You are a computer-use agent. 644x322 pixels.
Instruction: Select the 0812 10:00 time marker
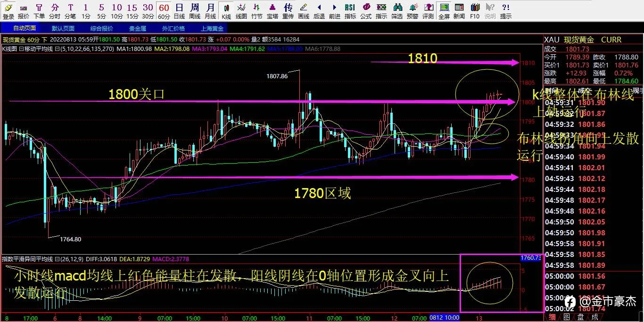445,318
